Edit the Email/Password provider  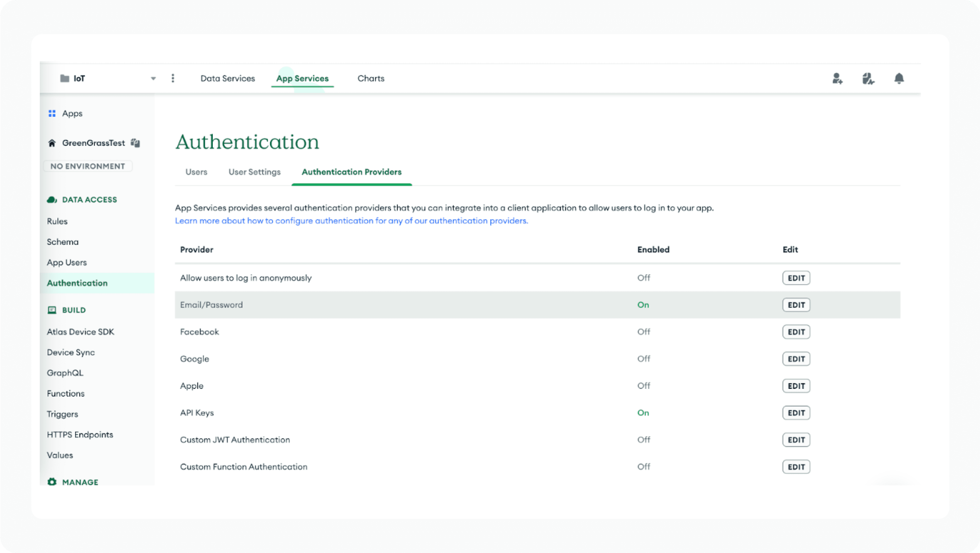(x=796, y=305)
